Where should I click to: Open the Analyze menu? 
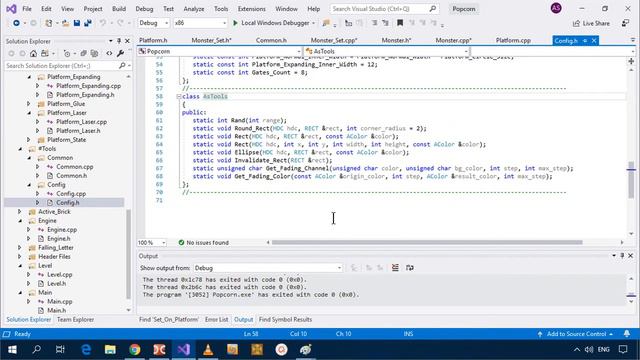click(194, 9)
